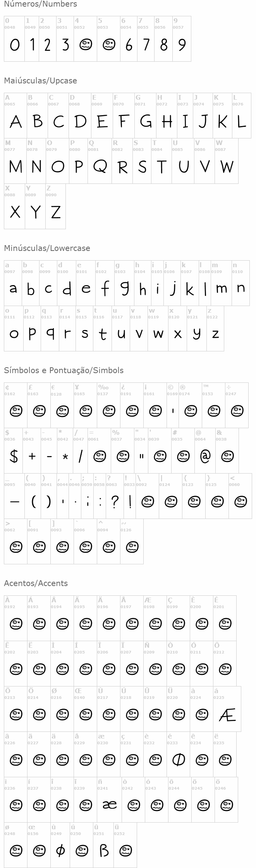256x868 pixels.
Task: Click the Minúsculas/Lowercase section heading
Action: click(47, 248)
